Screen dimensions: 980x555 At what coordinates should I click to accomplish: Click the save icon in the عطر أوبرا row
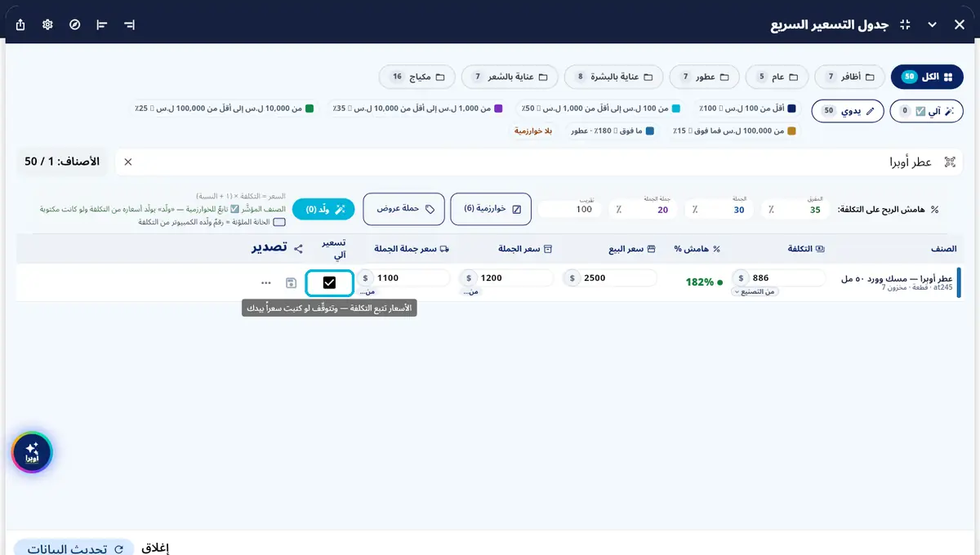[291, 283]
